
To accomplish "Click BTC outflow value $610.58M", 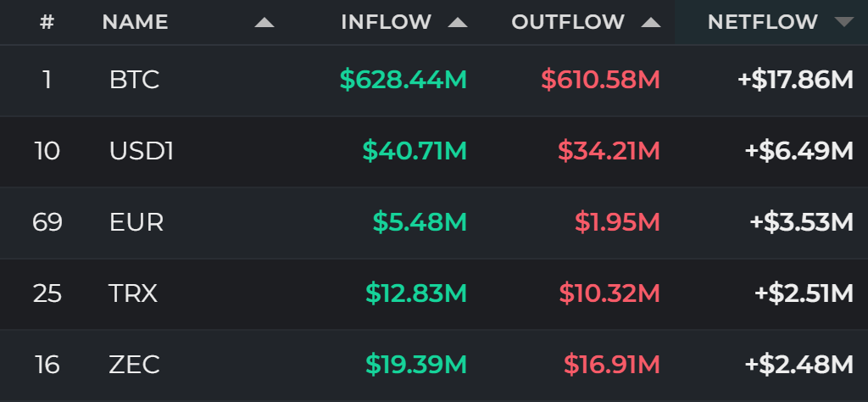I will pyautogui.click(x=601, y=81).
